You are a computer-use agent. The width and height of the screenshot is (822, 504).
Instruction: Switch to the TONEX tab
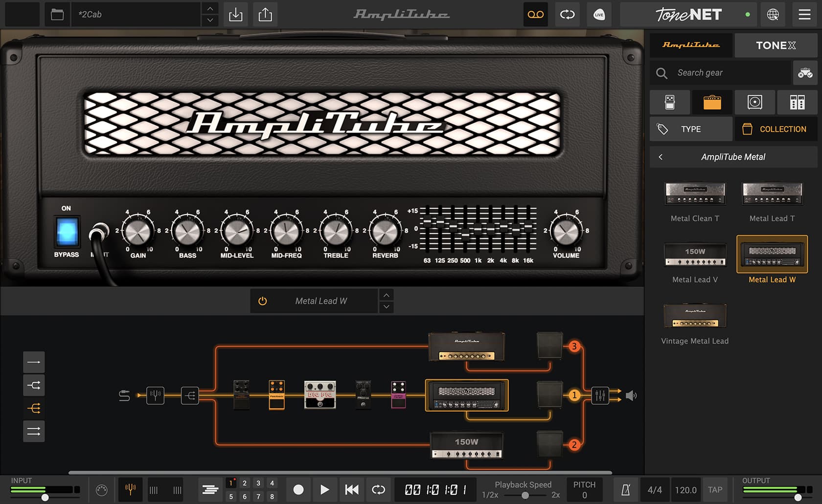[776, 45]
